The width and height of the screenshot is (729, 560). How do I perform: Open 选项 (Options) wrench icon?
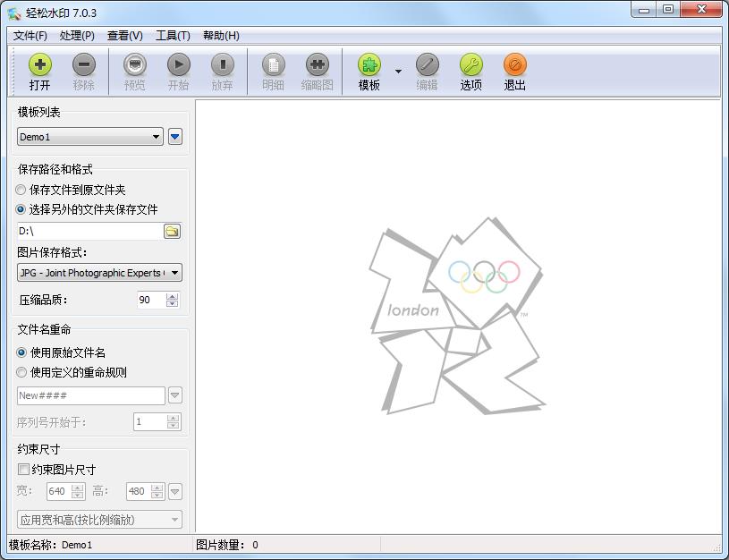471,64
